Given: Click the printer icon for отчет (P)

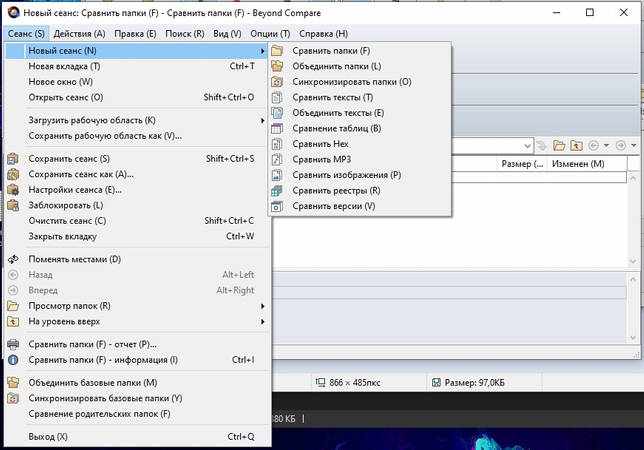Looking at the screenshot, I should 13,344.
